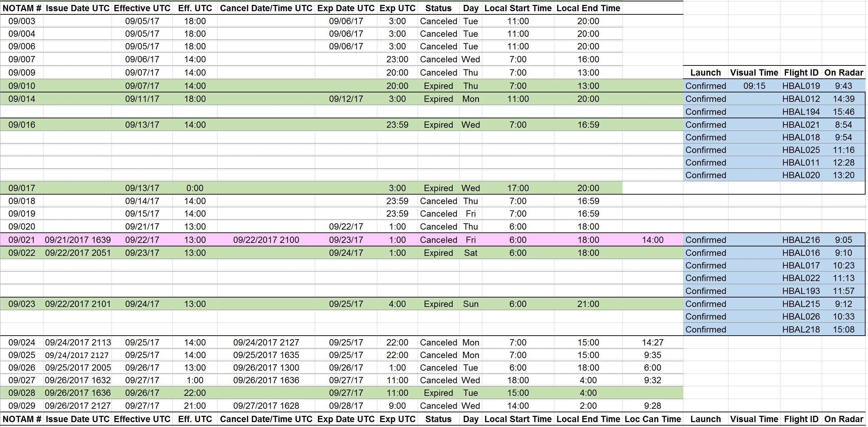Click Flight ID cell HBAL019

801,86
